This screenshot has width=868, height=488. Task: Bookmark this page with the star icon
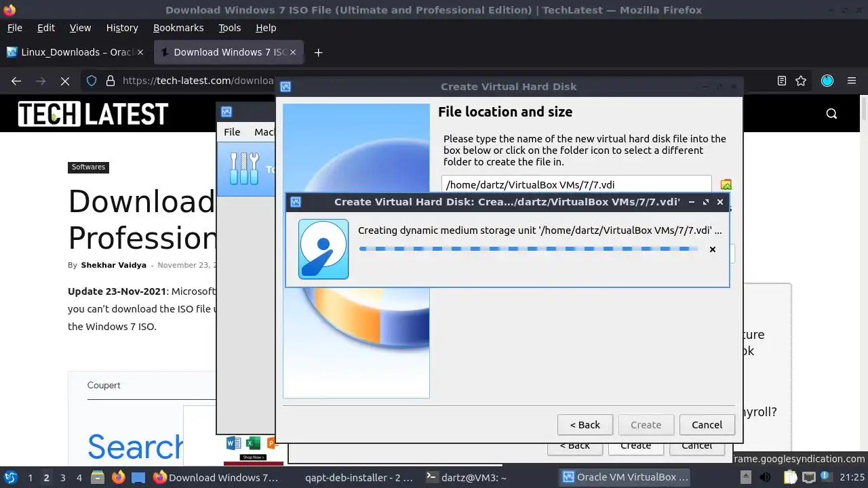[801, 81]
